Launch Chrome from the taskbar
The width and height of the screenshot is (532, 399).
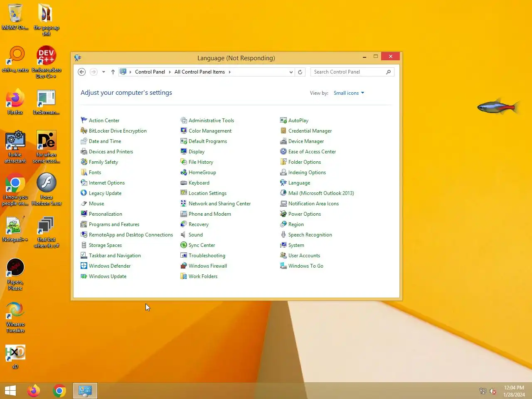pyautogui.click(x=59, y=391)
